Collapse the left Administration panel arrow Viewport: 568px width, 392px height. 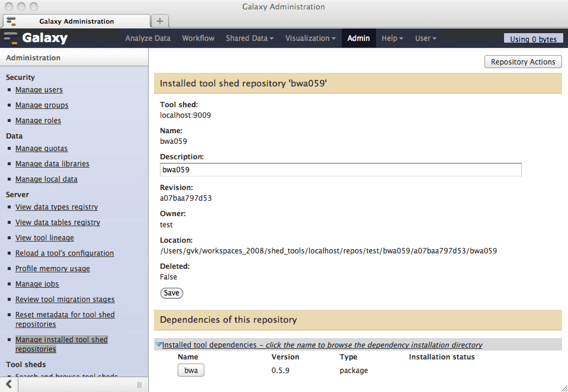coord(9,384)
